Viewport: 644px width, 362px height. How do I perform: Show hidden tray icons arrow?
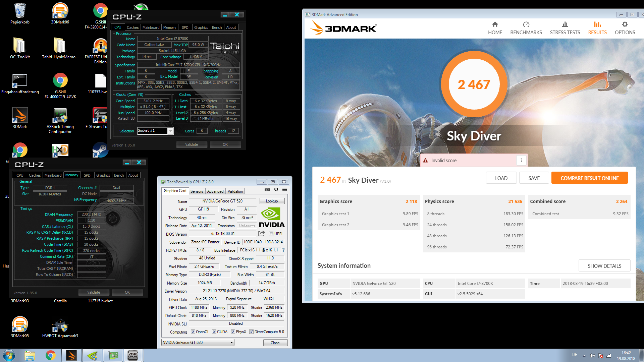coord(584,356)
